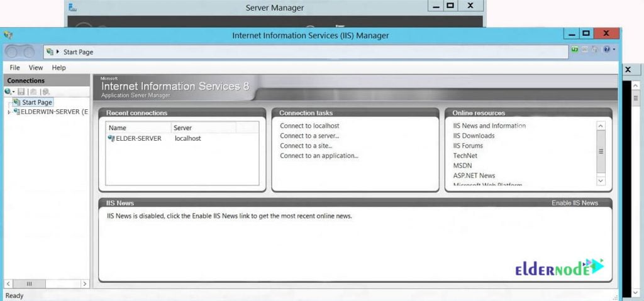The width and height of the screenshot is (644, 301).
Task: Click the server icon in the address bar
Action: tap(50, 52)
